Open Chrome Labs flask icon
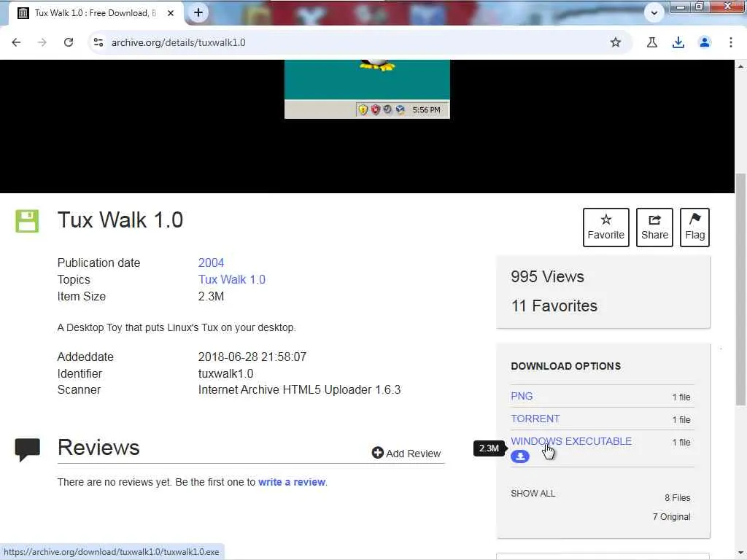This screenshot has width=747, height=560. [652, 42]
